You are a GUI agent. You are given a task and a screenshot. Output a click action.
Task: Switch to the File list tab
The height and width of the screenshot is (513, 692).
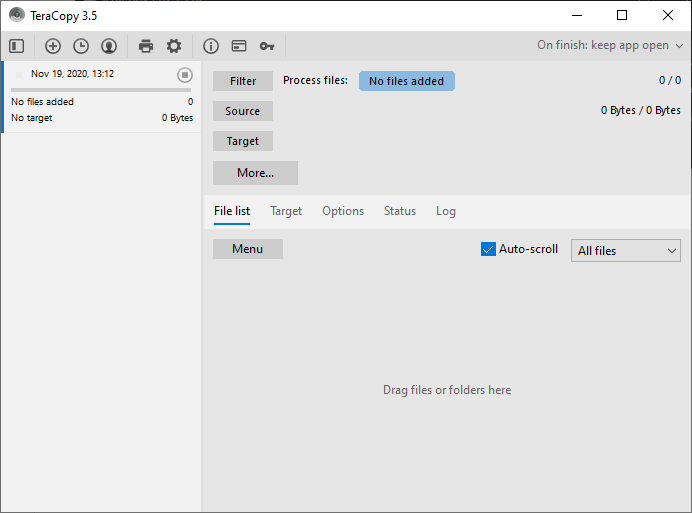click(232, 211)
